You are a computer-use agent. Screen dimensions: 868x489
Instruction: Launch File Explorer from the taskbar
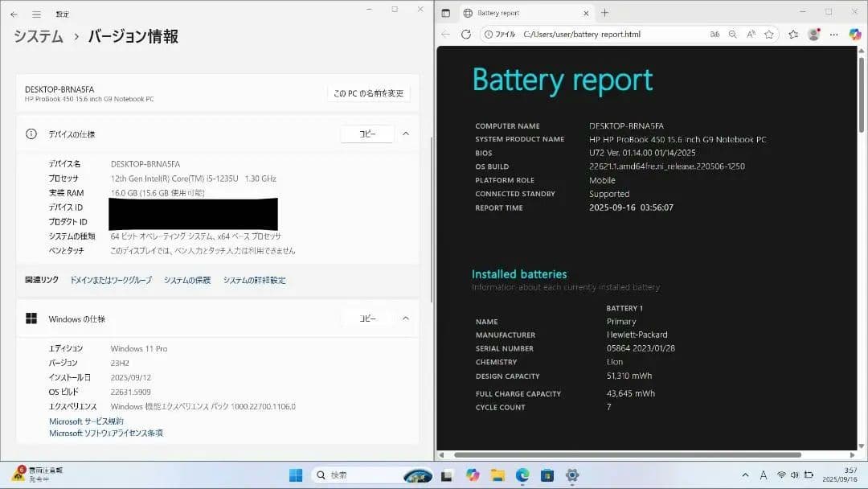pyautogui.click(x=499, y=475)
